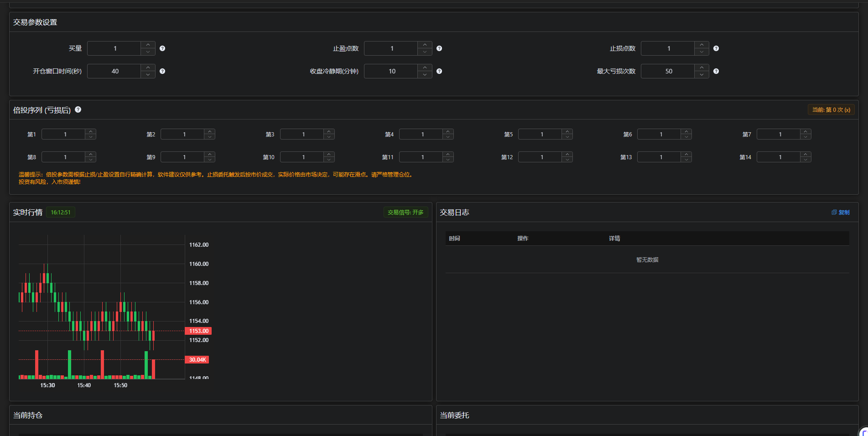Click the 操作 column header in log
This screenshot has height=436, width=868.
[x=523, y=239]
